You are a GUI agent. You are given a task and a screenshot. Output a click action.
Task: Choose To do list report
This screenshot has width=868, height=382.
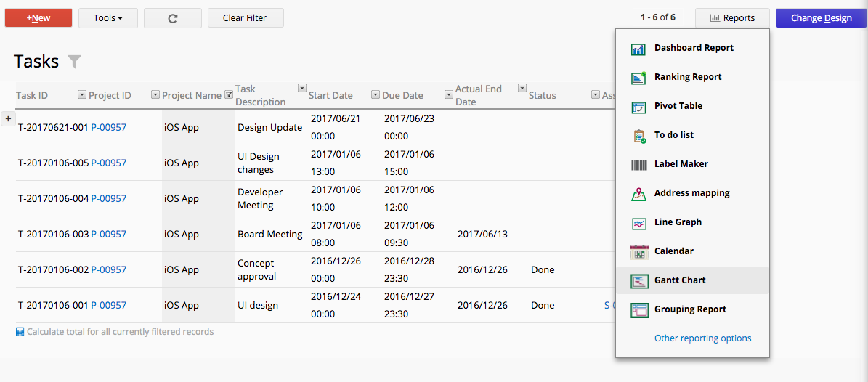coord(692,135)
